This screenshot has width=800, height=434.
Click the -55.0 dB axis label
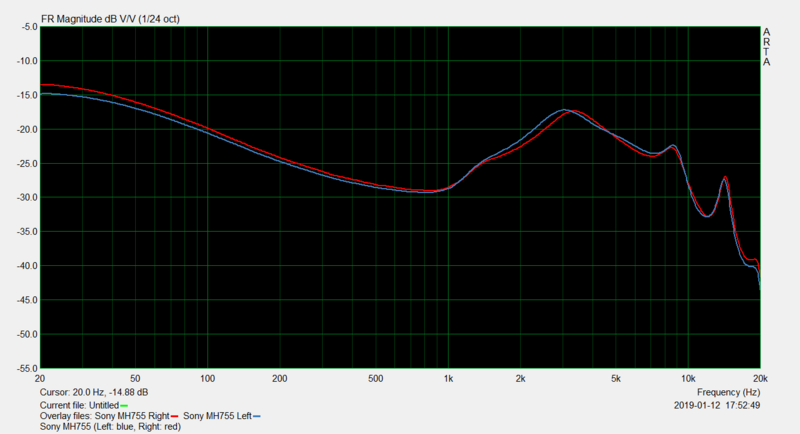click(27, 368)
